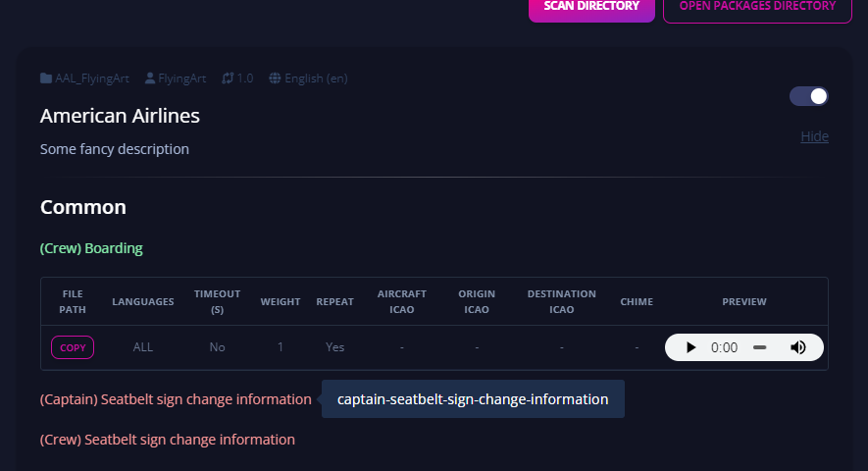Screen dimensions: 868x471
Task: Click the globe icon beside English (en)
Action: tap(275, 78)
